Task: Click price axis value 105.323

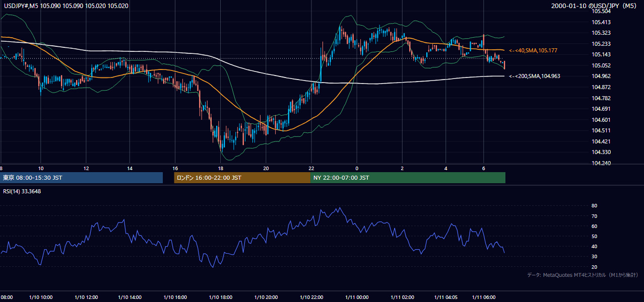Action: [601, 33]
